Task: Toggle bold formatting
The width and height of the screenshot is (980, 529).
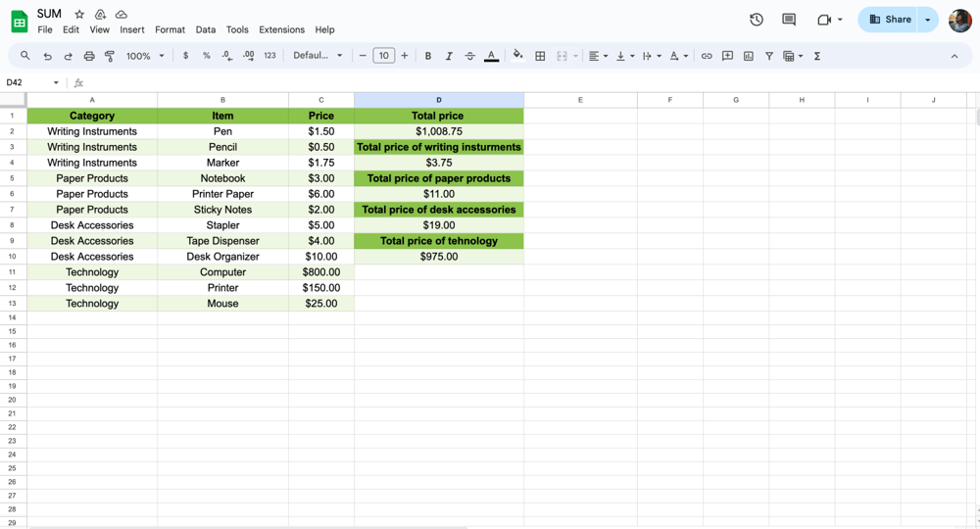Action: point(428,56)
